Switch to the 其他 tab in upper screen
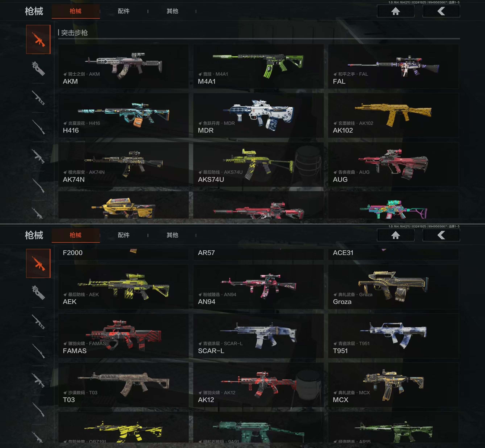The image size is (485, 448). click(172, 11)
